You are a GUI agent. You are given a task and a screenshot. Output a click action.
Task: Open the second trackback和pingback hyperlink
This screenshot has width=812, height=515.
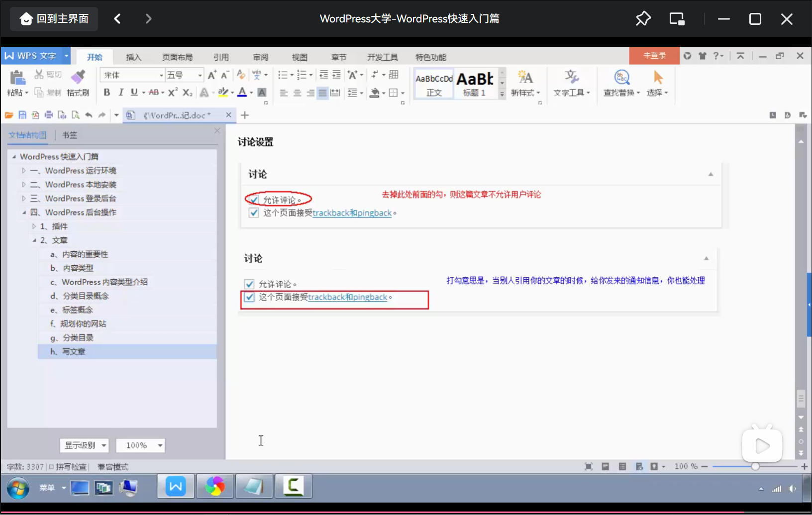pos(347,297)
